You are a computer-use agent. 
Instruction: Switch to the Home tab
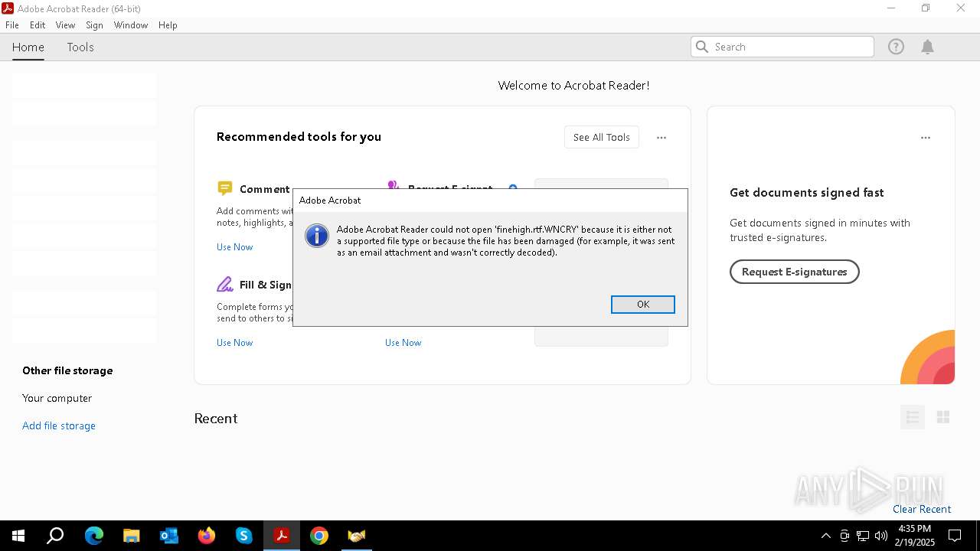[x=28, y=47]
